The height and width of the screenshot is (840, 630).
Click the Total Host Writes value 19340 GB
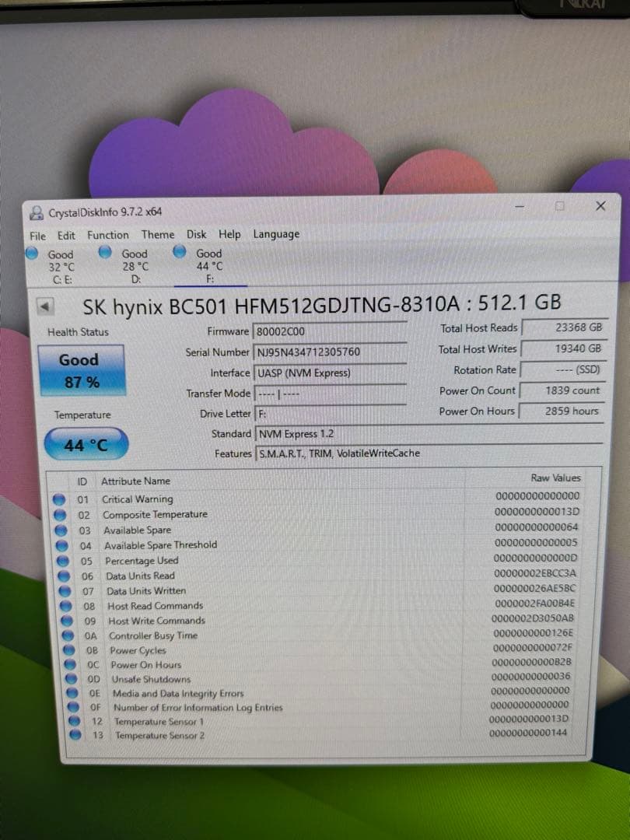(x=564, y=348)
